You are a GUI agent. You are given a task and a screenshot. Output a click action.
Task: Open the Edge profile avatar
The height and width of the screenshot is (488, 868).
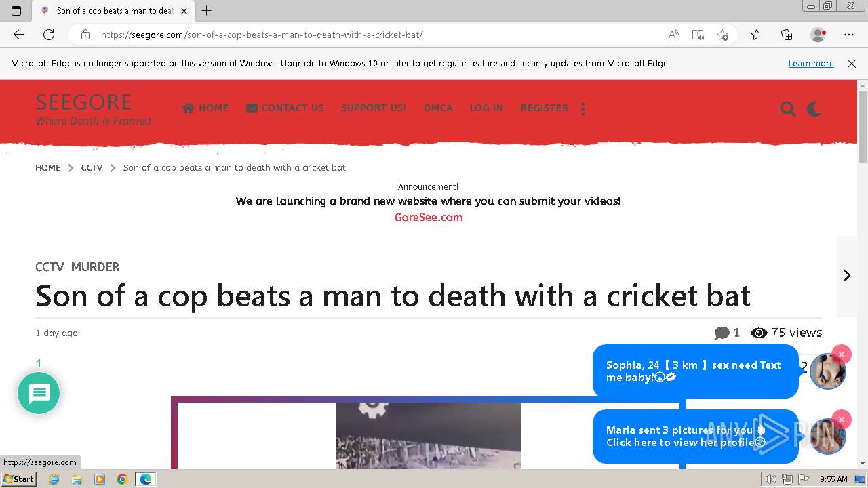click(x=818, y=35)
